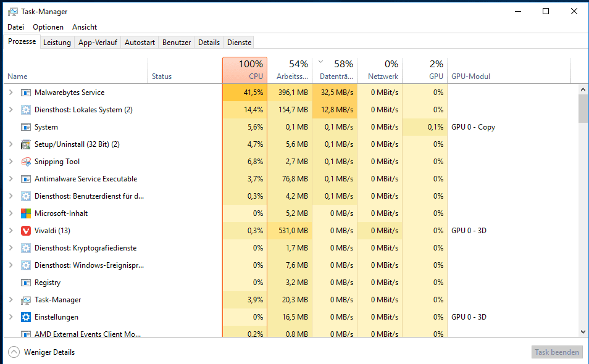Screen dimensions: 589x364
Task: Click the Diensthost: Benutzerdienst gear icon
Action: pyautogui.click(x=25, y=196)
